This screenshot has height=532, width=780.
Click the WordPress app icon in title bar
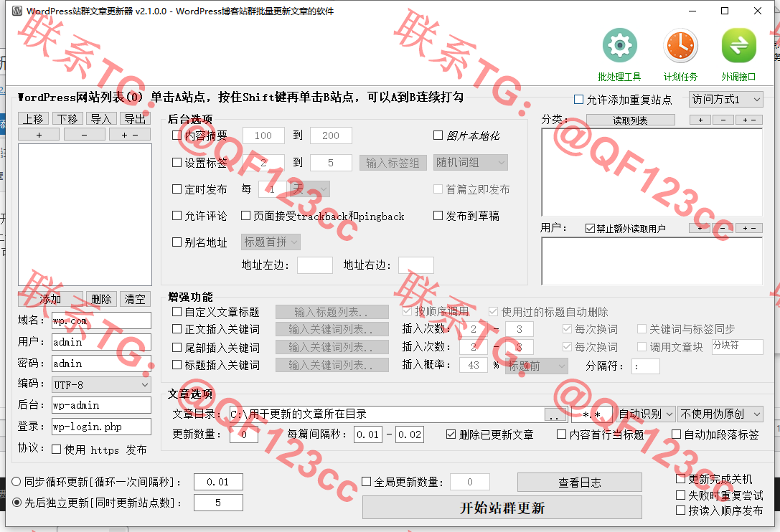click(17, 11)
